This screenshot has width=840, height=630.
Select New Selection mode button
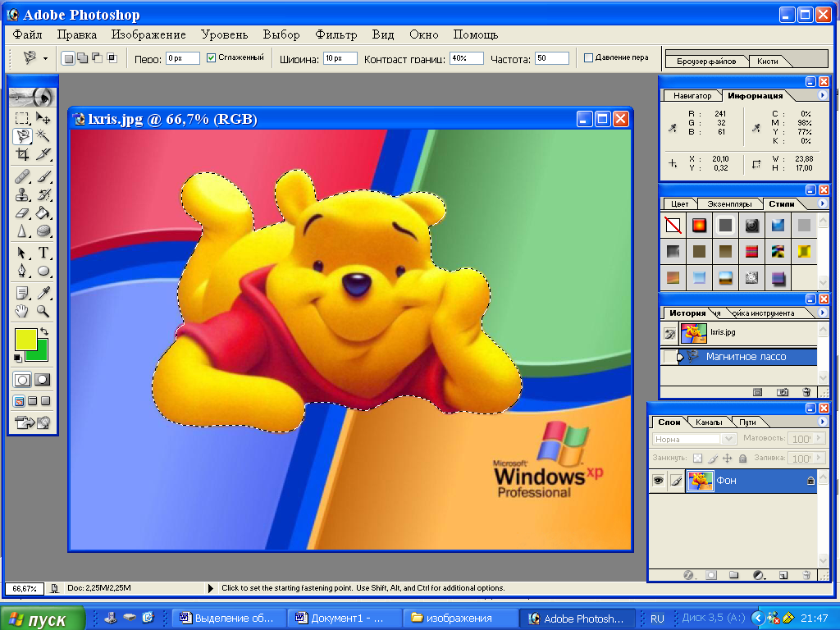(x=68, y=58)
